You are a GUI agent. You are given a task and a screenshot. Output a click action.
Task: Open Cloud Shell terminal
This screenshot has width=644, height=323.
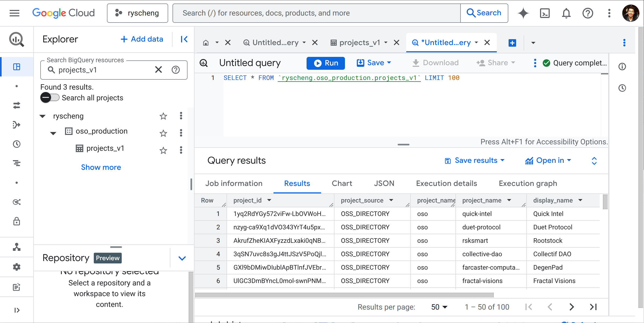[x=545, y=13]
